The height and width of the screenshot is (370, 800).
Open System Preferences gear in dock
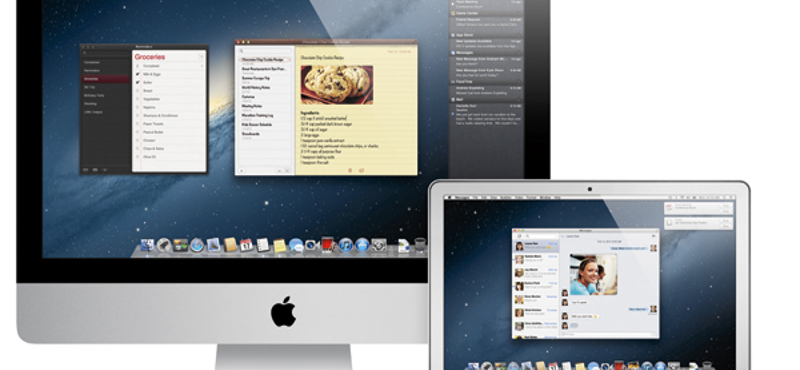pyautogui.click(x=379, y=245)
